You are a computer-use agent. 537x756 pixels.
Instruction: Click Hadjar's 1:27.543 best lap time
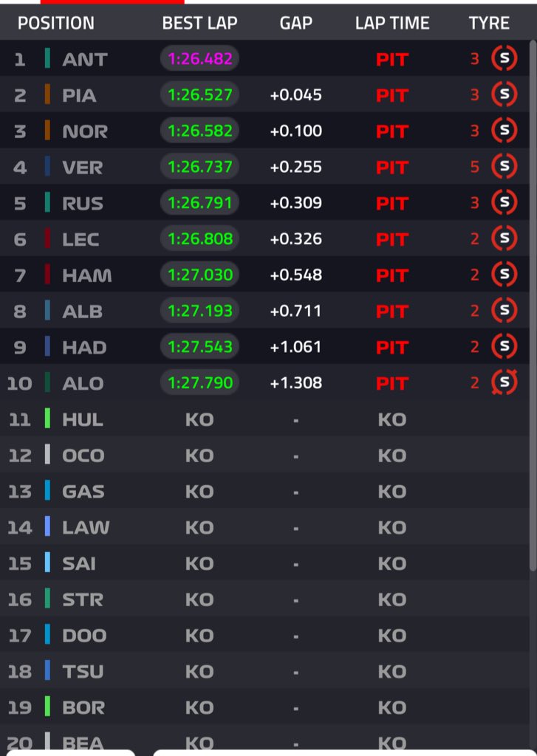199,347
